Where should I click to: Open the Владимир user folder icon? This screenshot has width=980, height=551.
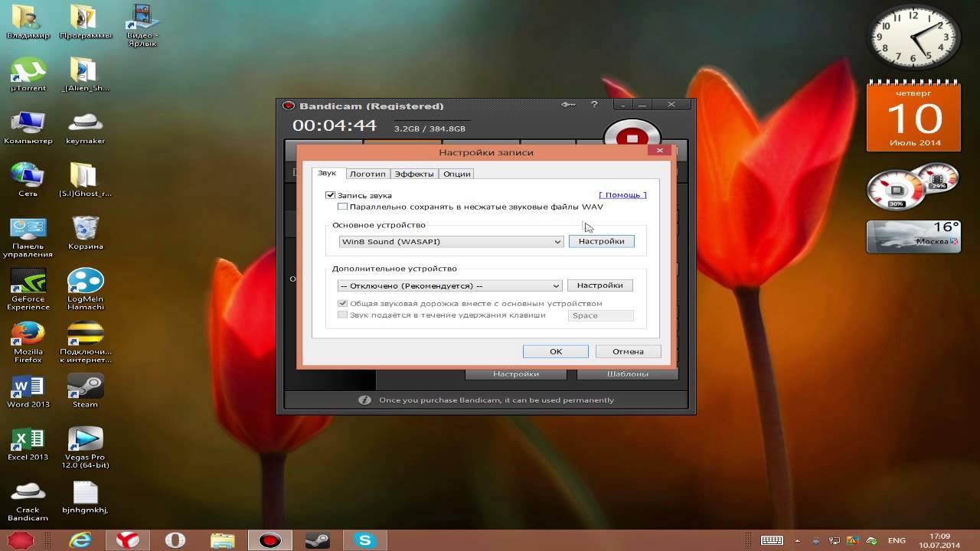(28, 21)
